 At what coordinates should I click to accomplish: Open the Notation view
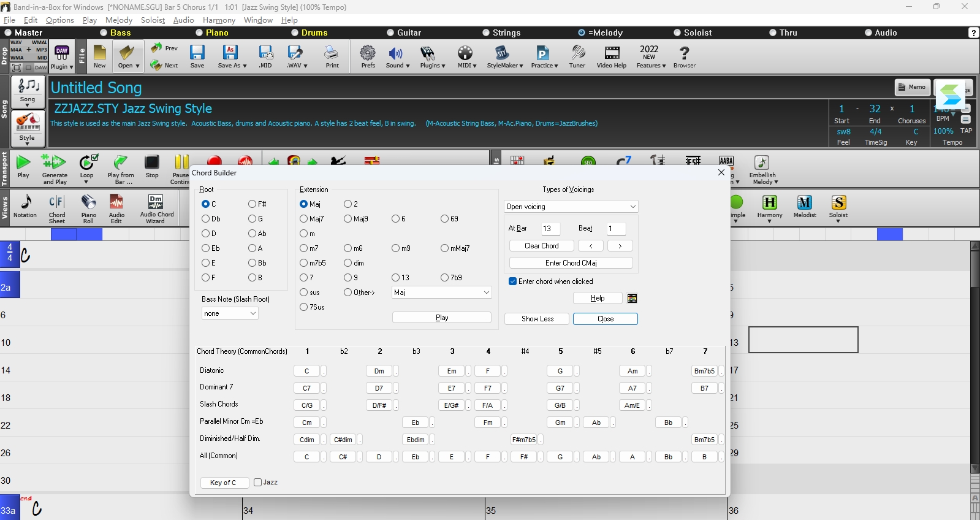(x=25, y=206)
